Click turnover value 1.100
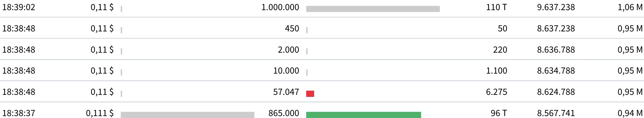The width and height of the screenshot is (644, 118). pyautogui.click(x=497, y=71)
